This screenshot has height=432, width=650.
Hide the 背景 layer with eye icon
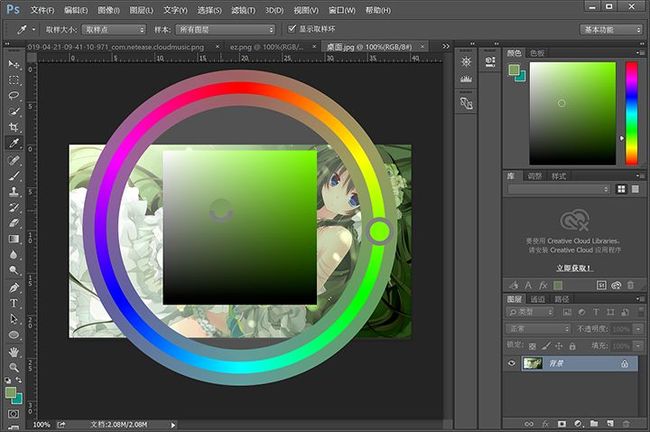point(512,363)
